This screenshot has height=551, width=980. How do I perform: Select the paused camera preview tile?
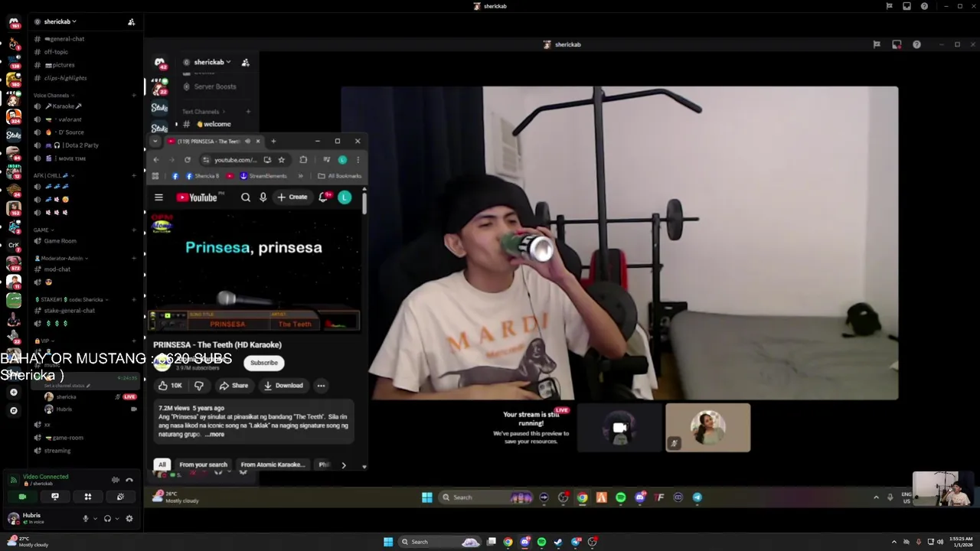coord(620,428)
